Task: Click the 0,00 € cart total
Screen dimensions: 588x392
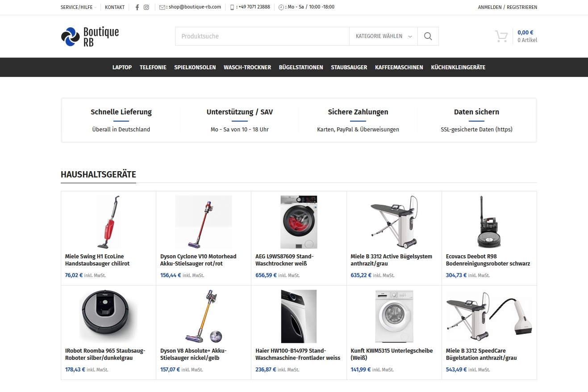Action: [x=525, y=32]
